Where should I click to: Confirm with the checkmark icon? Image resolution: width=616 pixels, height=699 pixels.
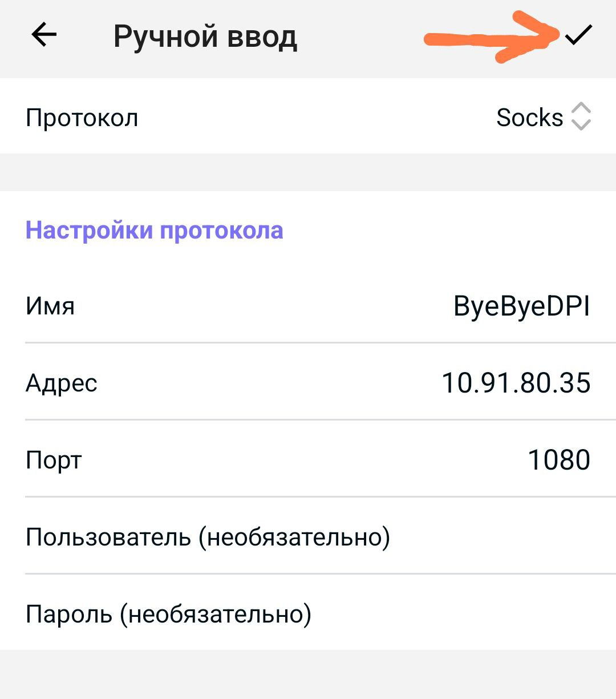pos(578,35)
